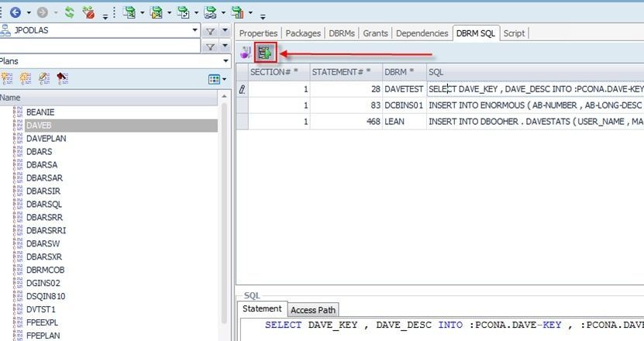
Task: Click first sparkle icon under Plans
Action: pos(7,78)
